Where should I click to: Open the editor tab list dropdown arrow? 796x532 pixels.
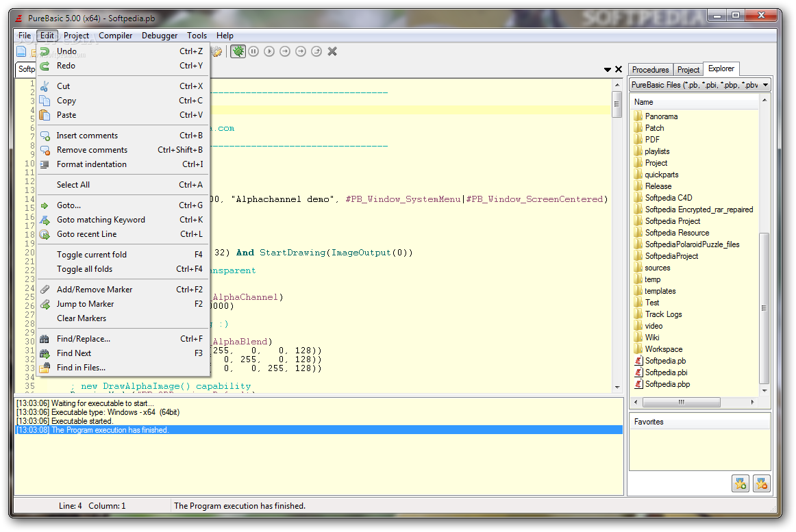click(x=607, y=70)
